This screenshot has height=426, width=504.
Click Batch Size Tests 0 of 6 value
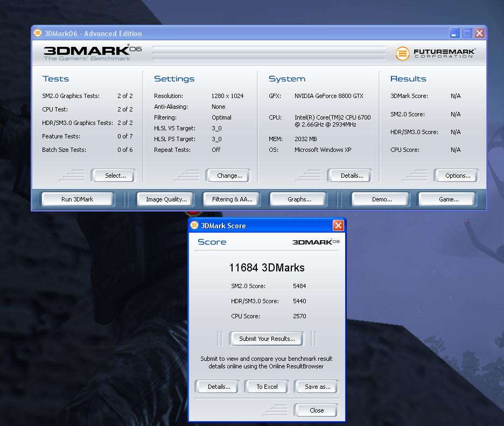(x=125, y=150)
